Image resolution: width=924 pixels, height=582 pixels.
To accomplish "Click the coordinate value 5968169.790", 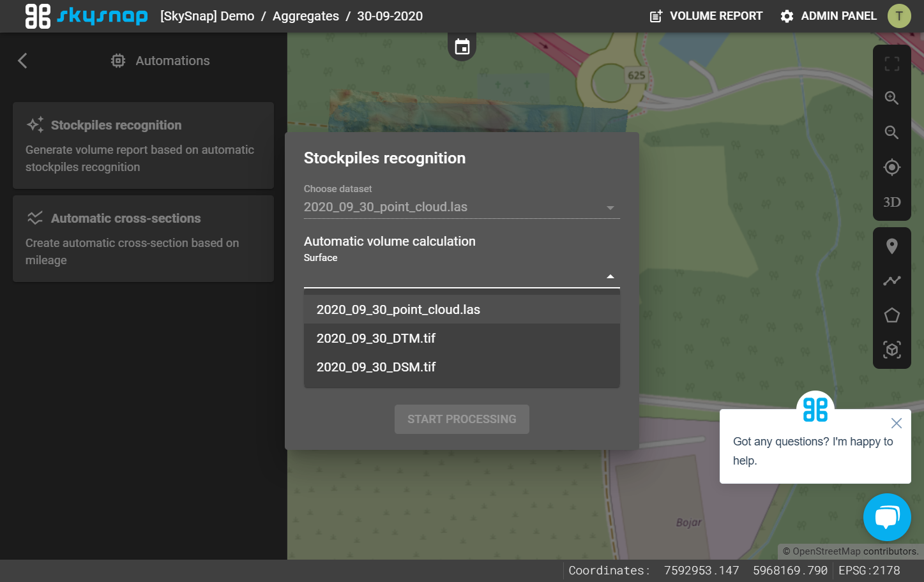I will (790, 571).
